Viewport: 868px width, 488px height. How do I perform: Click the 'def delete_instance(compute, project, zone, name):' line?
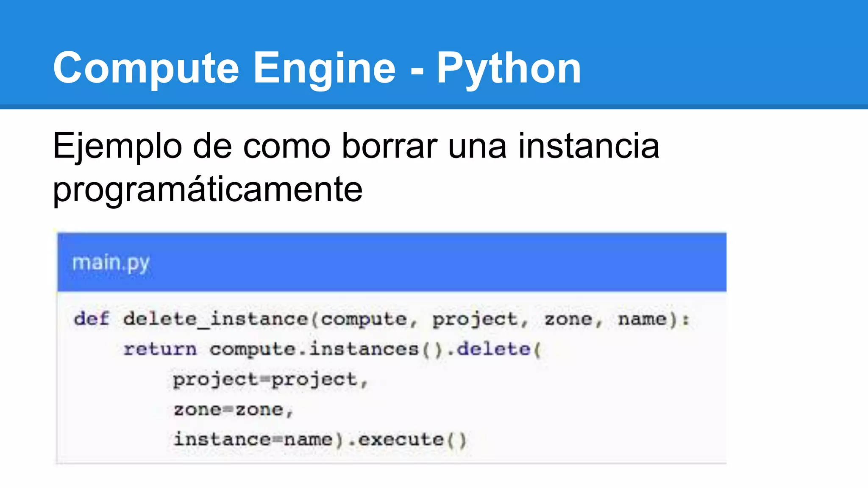point(382,319)
